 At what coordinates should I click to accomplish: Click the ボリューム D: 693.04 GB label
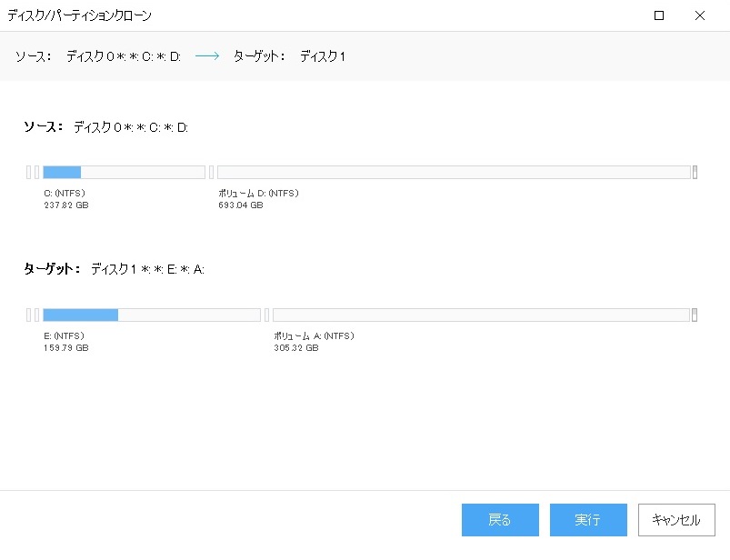258,199
